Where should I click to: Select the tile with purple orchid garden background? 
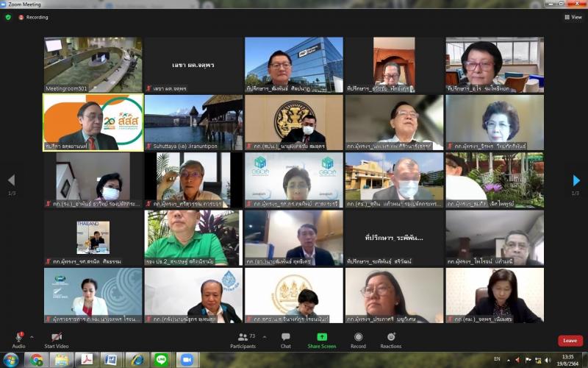click(x=495, y=180)
